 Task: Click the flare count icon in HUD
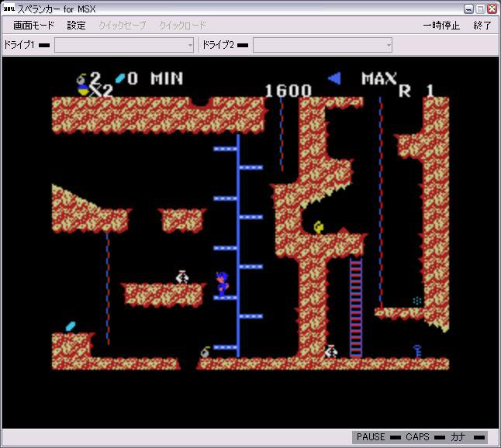(119, 78)
